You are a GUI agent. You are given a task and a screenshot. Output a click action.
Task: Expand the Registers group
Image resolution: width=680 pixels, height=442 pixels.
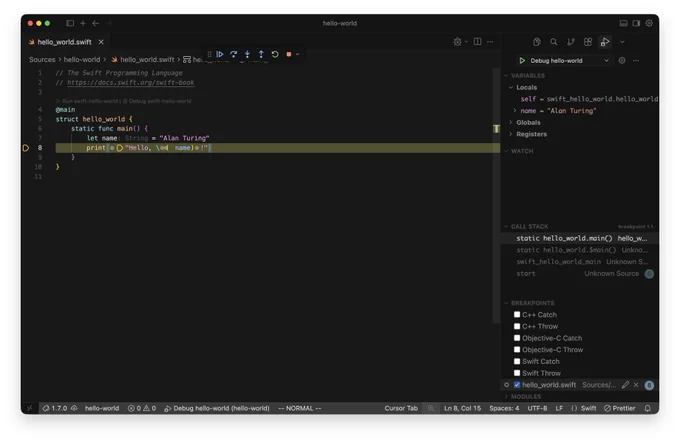point(511,134)
